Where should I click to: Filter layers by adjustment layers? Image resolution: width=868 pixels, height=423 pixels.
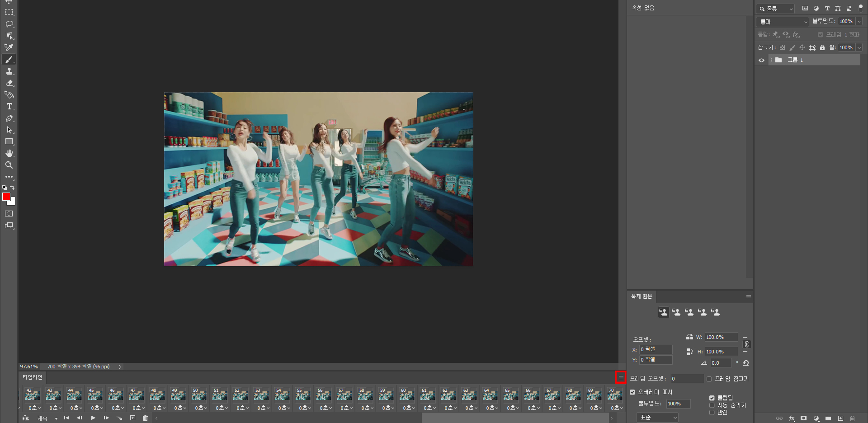pyautogui.click(x=816, y=9)
